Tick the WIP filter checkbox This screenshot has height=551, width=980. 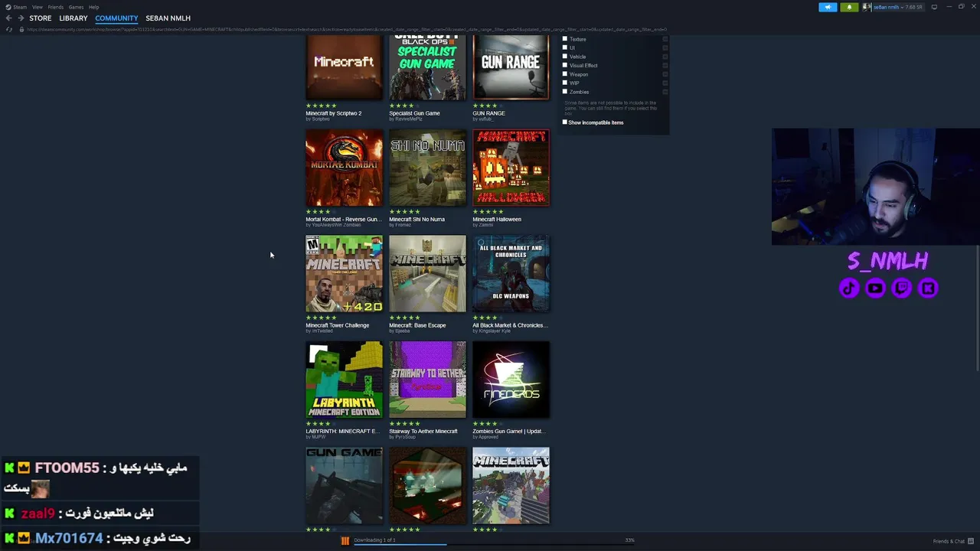(x=565, y=83)
